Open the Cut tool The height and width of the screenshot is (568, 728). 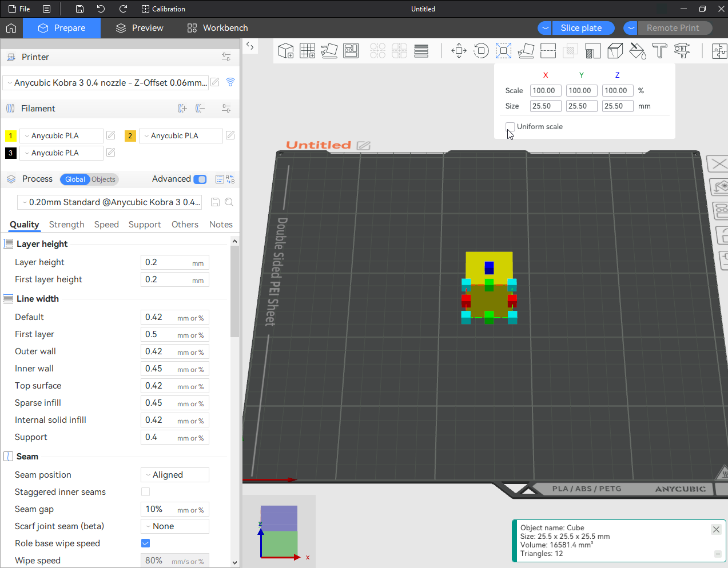click(548, 51)
